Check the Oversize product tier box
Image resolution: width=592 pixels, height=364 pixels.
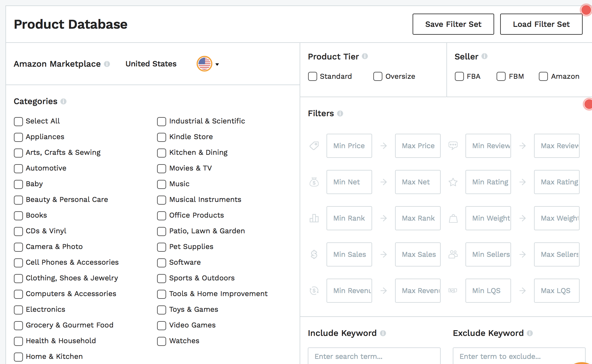tap(378, 76)
